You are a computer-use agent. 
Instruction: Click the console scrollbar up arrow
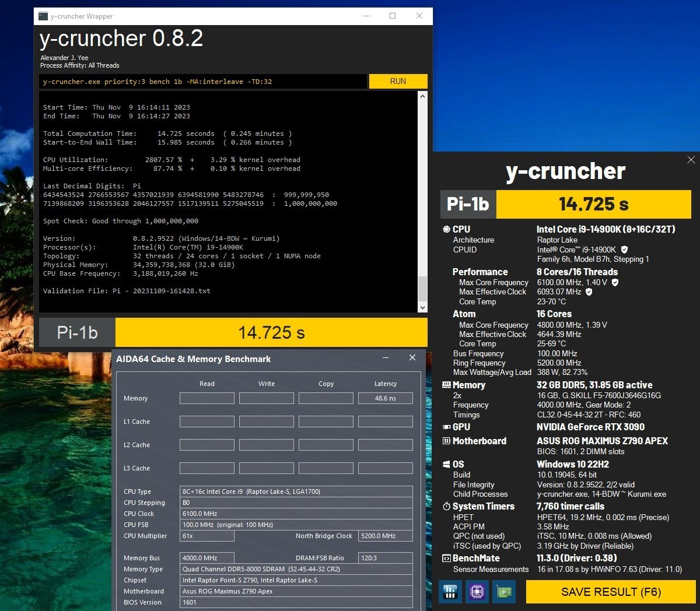pos(423,96)
